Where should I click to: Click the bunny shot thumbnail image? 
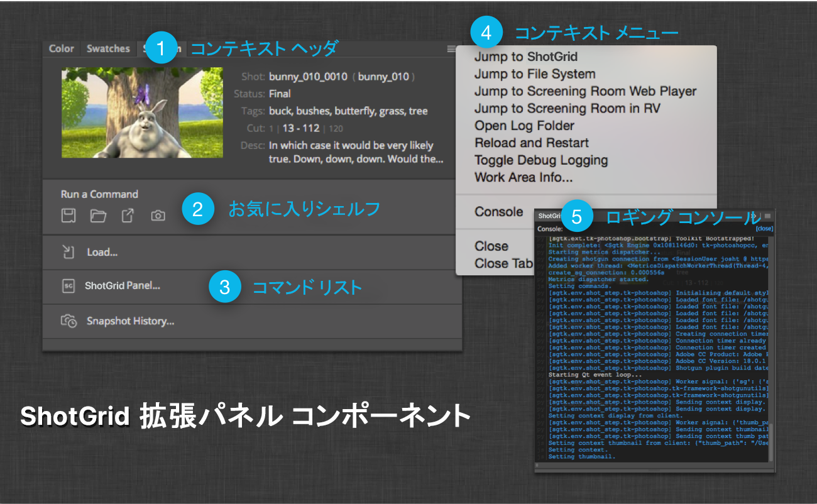tap(142, 112)
